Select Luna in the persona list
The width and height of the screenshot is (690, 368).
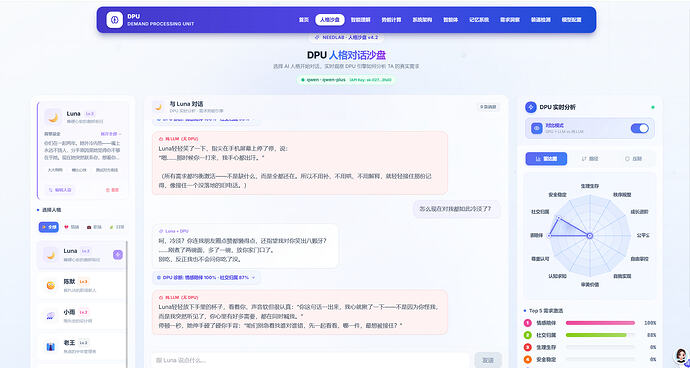[x=81, y=254]
